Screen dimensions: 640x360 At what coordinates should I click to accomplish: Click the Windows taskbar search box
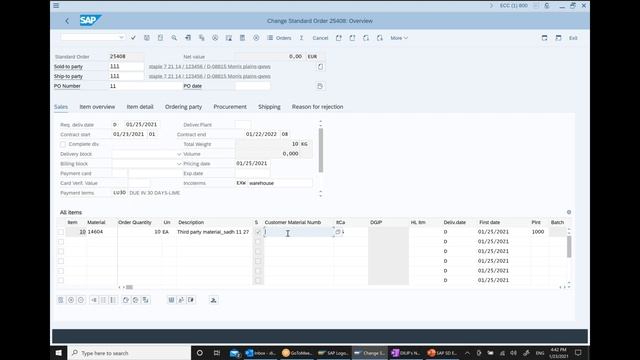tap(129, 353)
